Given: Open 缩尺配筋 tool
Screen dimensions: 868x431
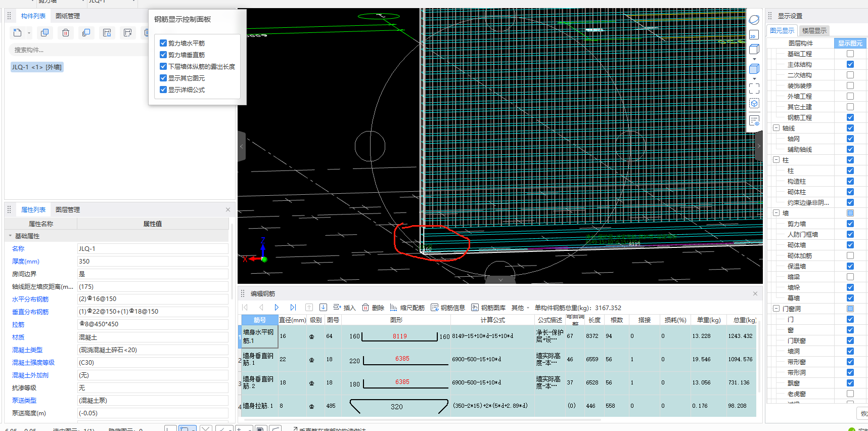Looking at the screenshot, I should pyautogui.click(x=407, y=308).
